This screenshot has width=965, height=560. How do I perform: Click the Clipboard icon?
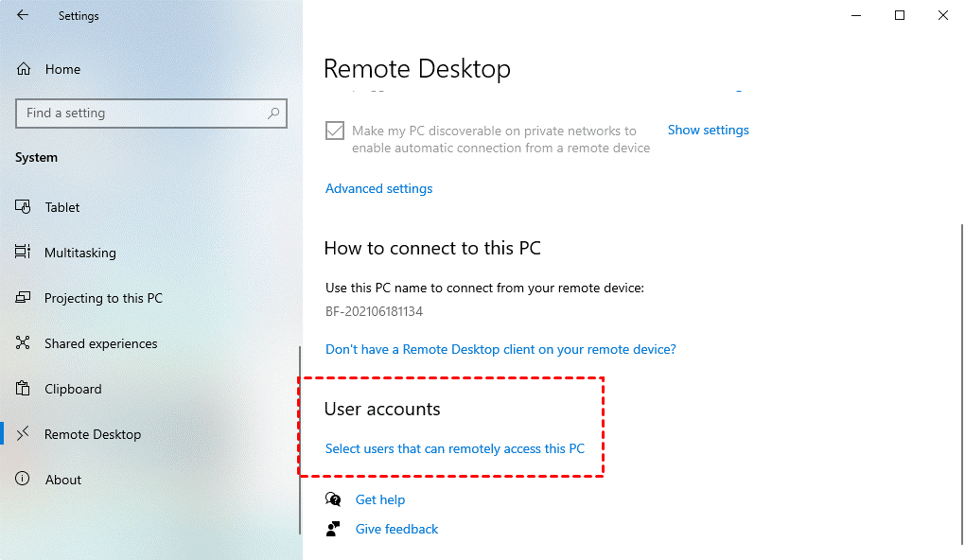coord(25,389)
